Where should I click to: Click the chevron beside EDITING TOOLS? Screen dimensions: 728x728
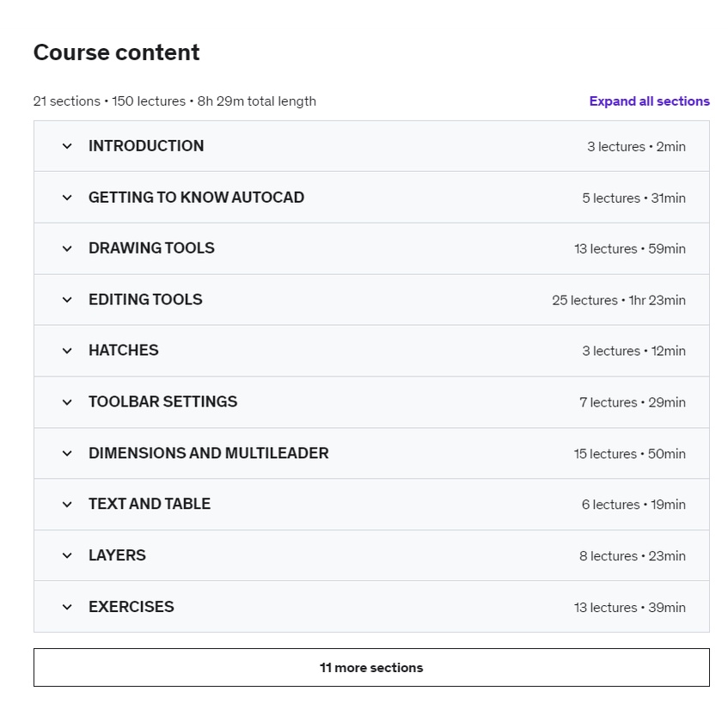tap(67, 300)
